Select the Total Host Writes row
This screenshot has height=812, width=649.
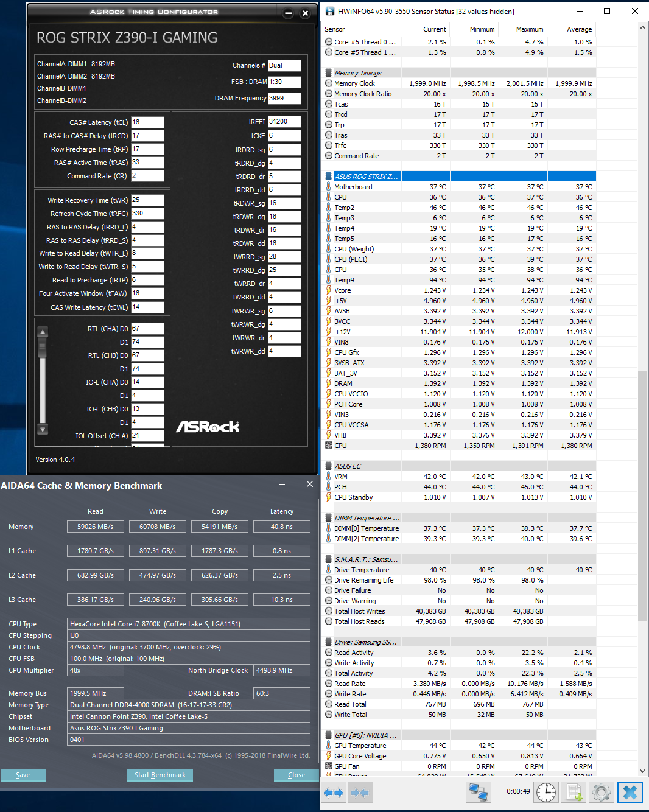click(460, 611)
